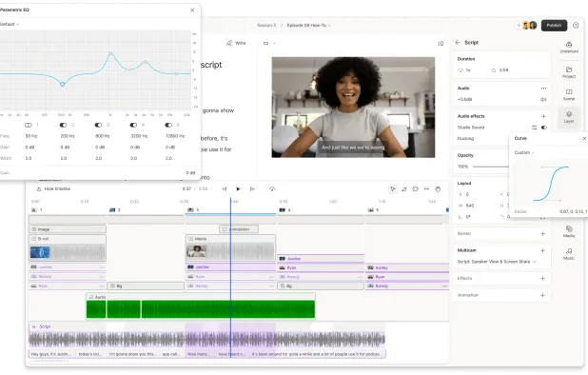Click the 200 Hz band handle on EQ curve
This screenshot has height=375, width=588.
pos(62,85)
